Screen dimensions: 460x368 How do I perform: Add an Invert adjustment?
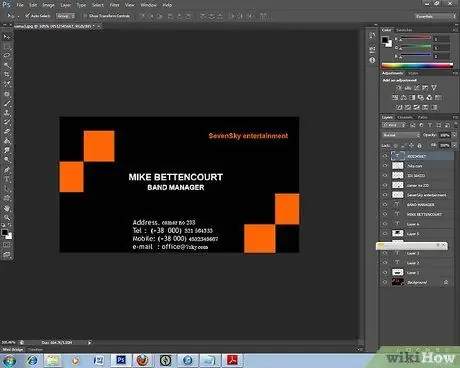399,107
